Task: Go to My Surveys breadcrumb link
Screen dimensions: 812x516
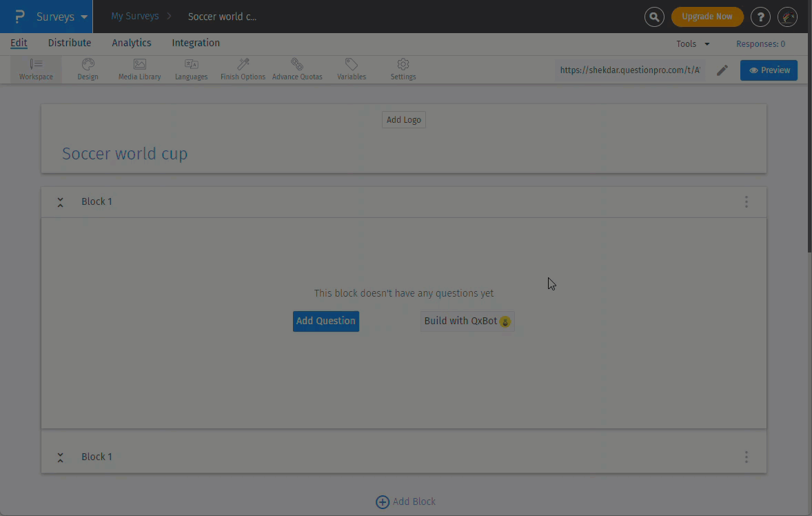Action: click(134, 16)
